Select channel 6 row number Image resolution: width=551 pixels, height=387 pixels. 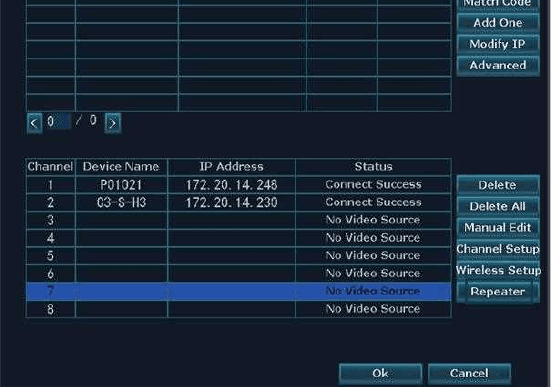click(x=51, y=273)
